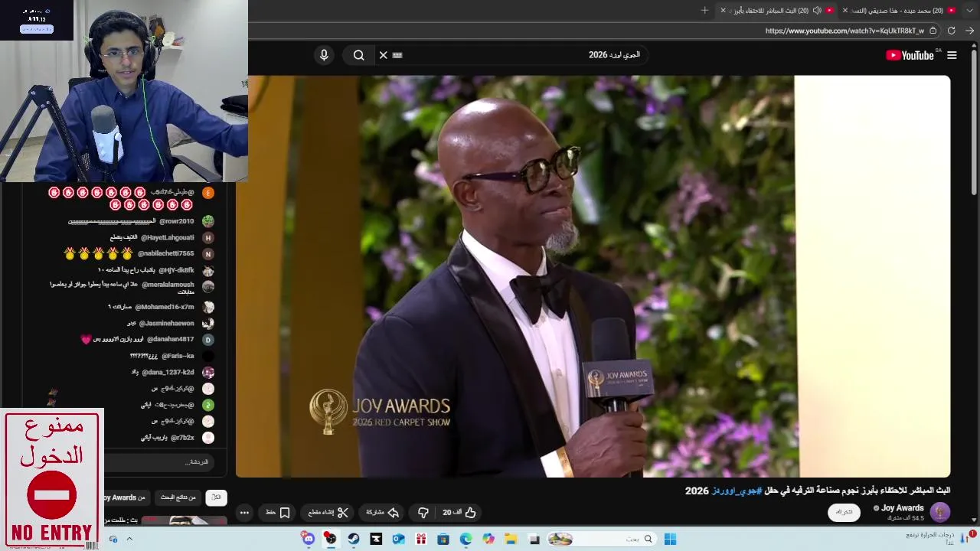Click the Share arrow button

pos(383,513)
